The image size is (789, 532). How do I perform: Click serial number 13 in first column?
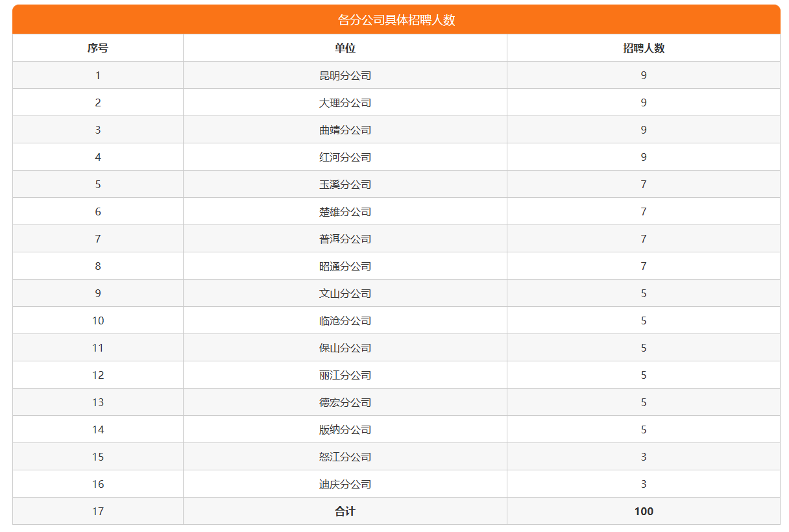pyautogui.click(x=98, y=402)
